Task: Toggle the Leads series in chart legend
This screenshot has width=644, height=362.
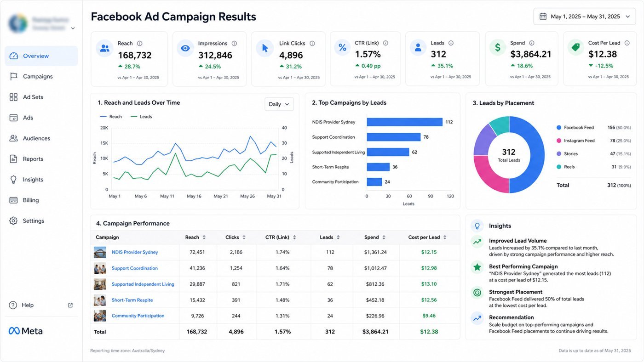Action: [x=141, y=117]
